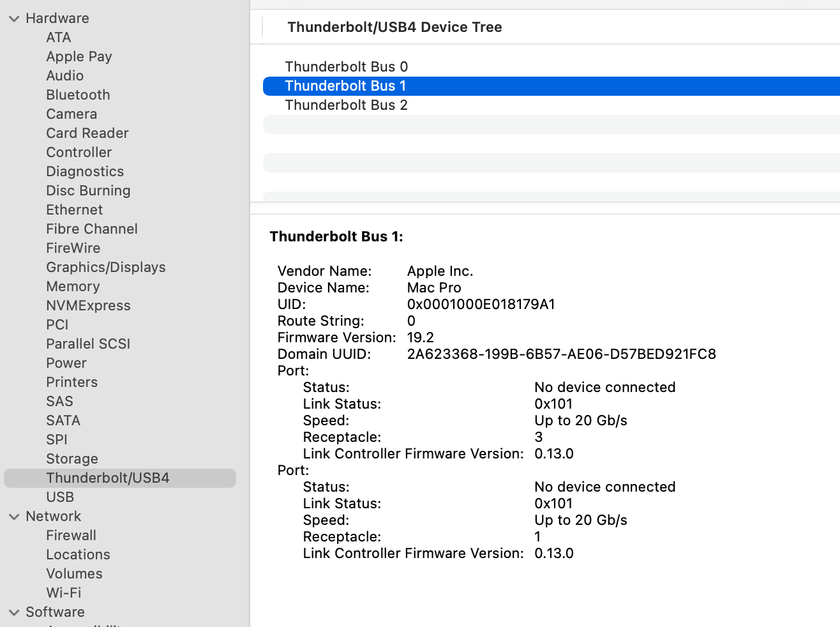The height and width of the screenshot is (627, 840).
Task: Select ATA in the sidebar
Action: pyautogui.click(x=59, y=38)
